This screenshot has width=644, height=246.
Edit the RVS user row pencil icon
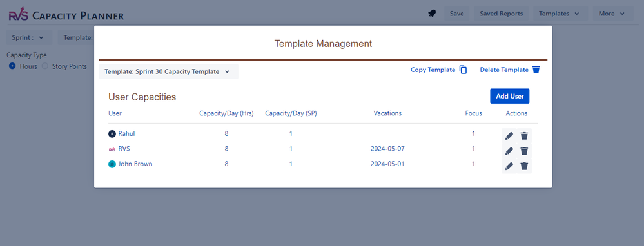click(x=509, y=151)
